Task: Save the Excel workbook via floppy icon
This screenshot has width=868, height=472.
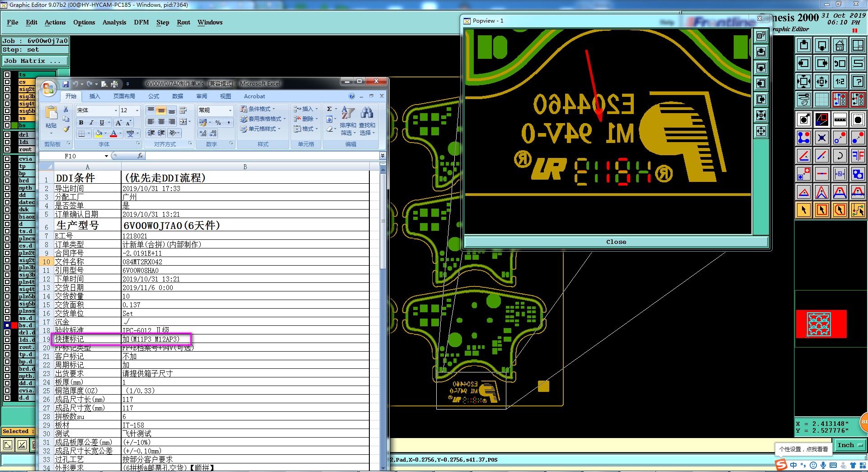Action: pos(66,84)
